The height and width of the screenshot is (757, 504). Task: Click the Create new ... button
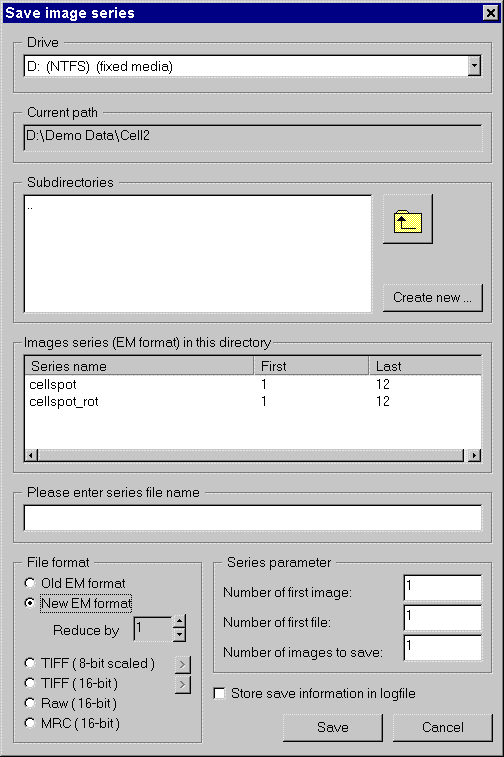433,298
